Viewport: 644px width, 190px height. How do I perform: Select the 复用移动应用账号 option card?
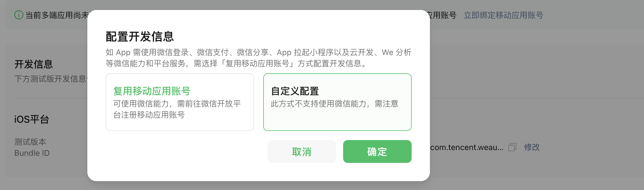click(180, 102)
